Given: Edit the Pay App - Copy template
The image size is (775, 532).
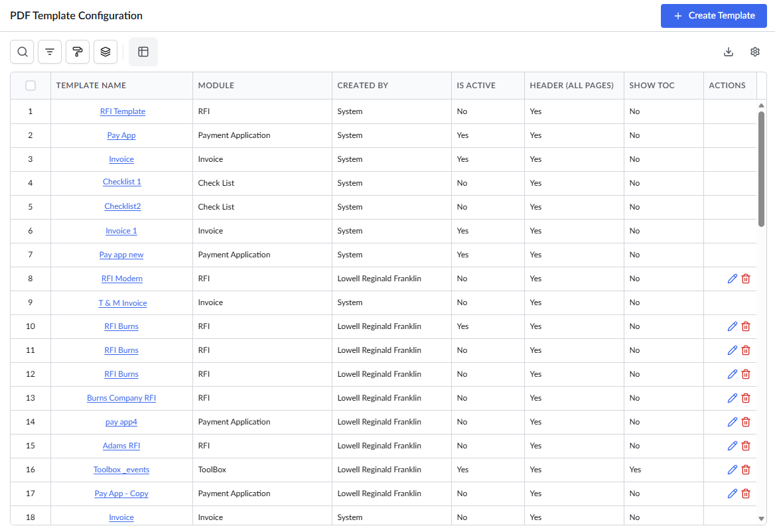Looking at the screenshot, I should (x=733, y=494).
